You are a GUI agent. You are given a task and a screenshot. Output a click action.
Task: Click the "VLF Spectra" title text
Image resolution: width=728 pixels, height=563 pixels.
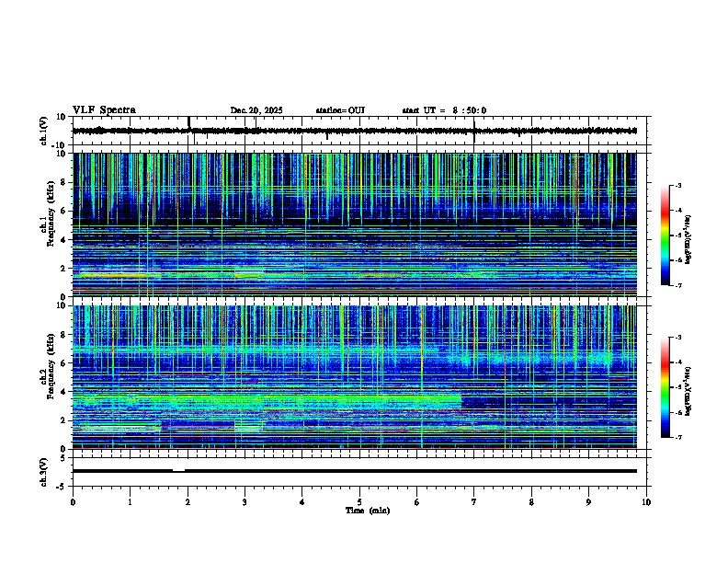click(104, 110)
